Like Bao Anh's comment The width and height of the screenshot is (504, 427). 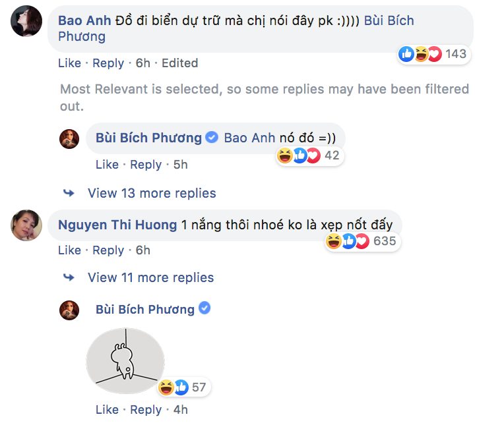tap(69, 63)
